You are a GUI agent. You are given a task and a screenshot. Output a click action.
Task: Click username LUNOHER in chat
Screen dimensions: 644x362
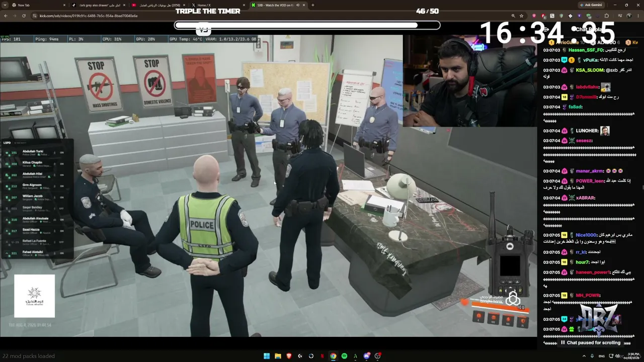(x=587, y=131)
